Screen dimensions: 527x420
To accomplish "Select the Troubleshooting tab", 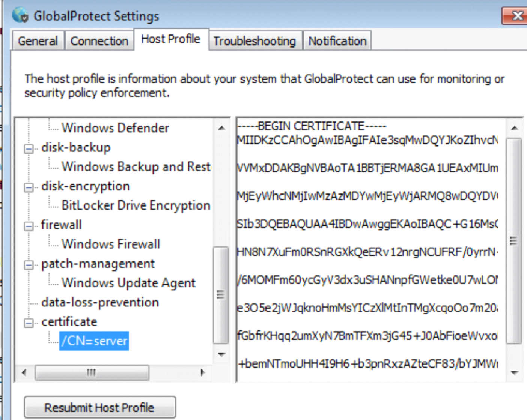I will tap(254, 41).
